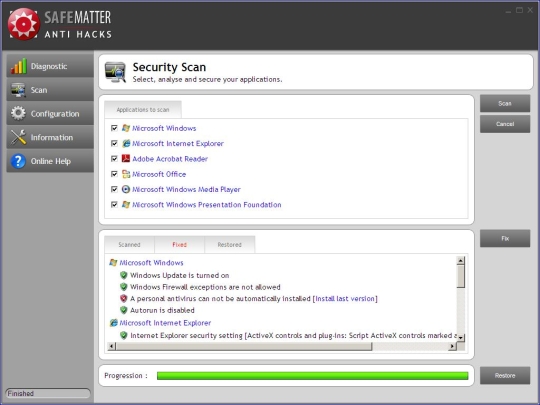This screenshot has width=540, height=405.
Task: Uncheck the Microsoft Office checkbox
Action: pyautogui.click(x=114, y=174)
